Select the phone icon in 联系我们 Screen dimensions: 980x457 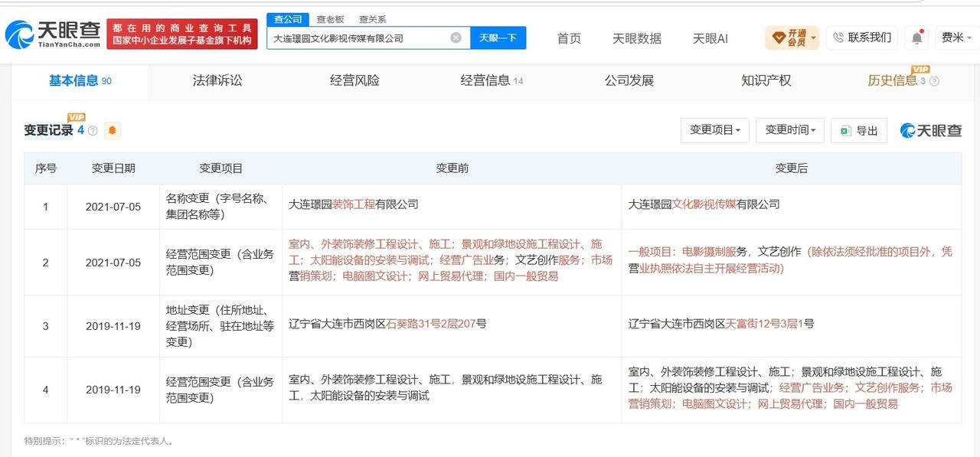tap(838, 38)
